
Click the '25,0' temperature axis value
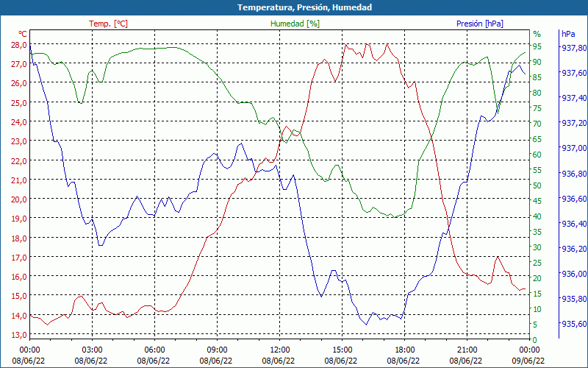pyautogui.click(x=20, y=103)
